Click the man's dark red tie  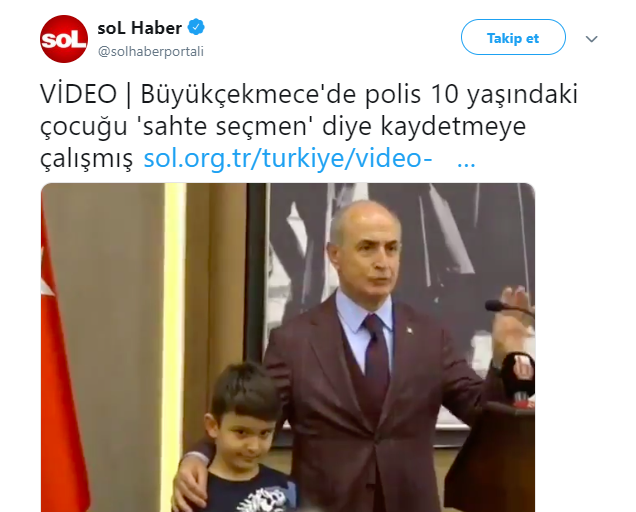pyautogui.click(x=376, y=349)
